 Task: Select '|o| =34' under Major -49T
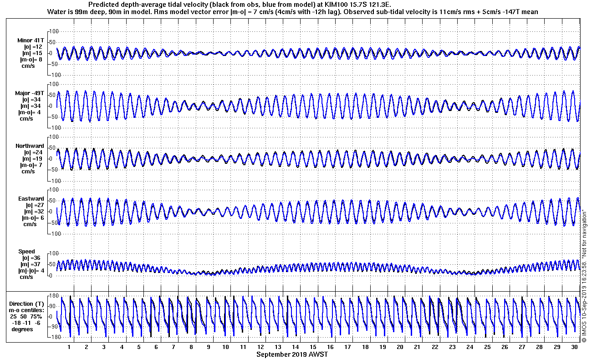point(33,100)
